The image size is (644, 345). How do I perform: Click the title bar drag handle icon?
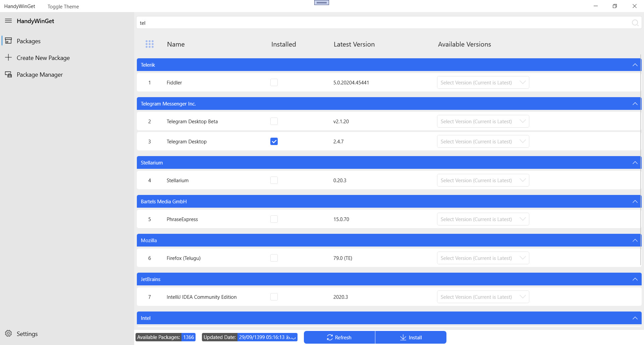pyautogui.click(x=322, y=3)
